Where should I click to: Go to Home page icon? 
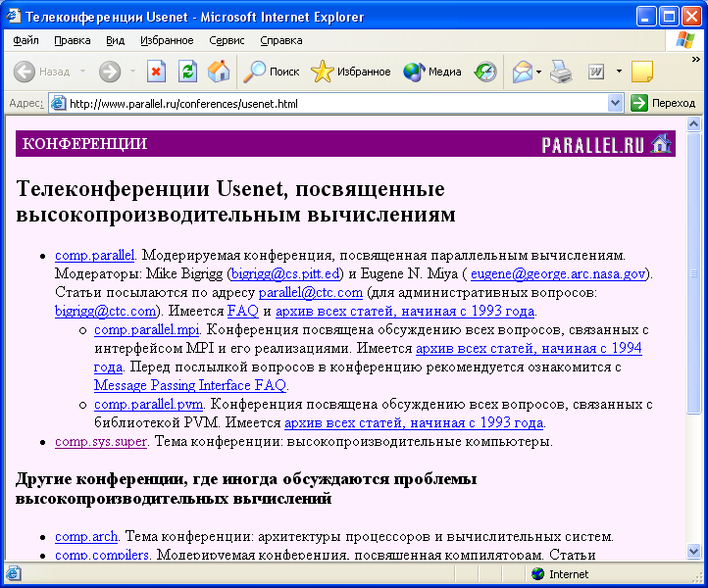pyautogui.click(x=219, y=72)
